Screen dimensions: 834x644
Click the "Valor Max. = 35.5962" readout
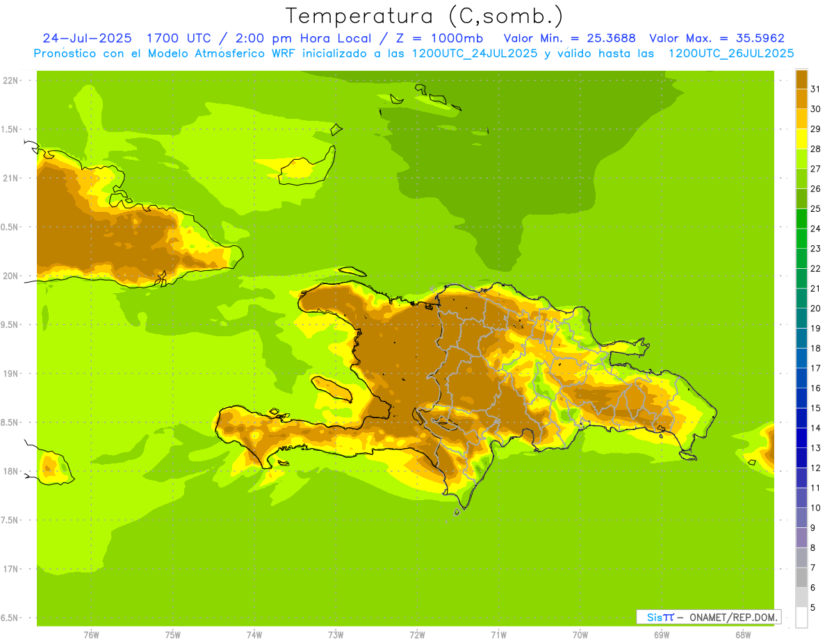pyautogui.click(x=717, y=38)
